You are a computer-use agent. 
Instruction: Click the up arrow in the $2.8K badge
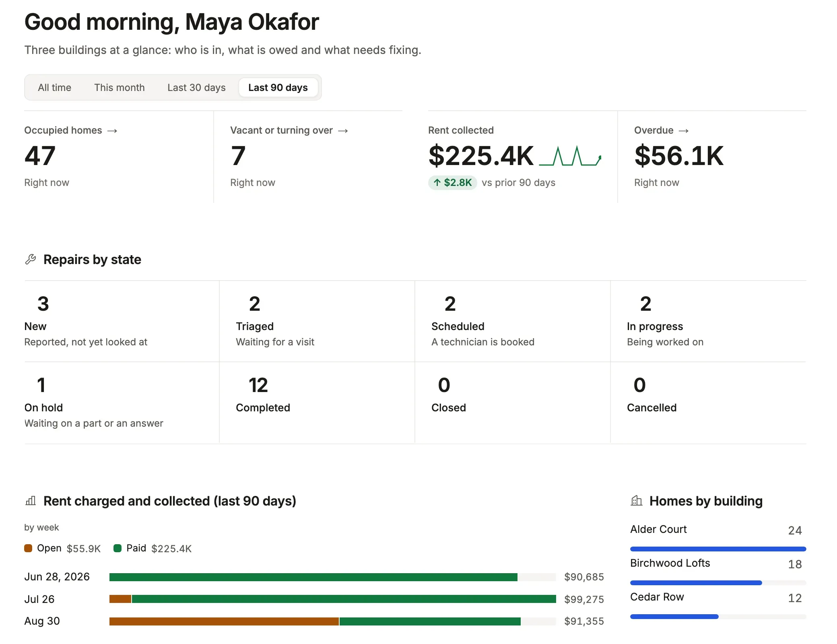click(437, 182)
